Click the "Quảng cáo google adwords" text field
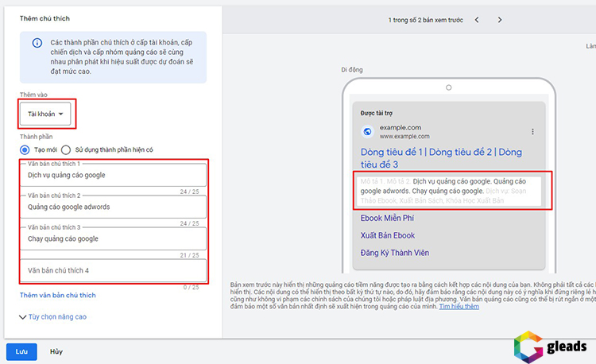Screen dimensions: 596x364 click(x=115, y=207)
